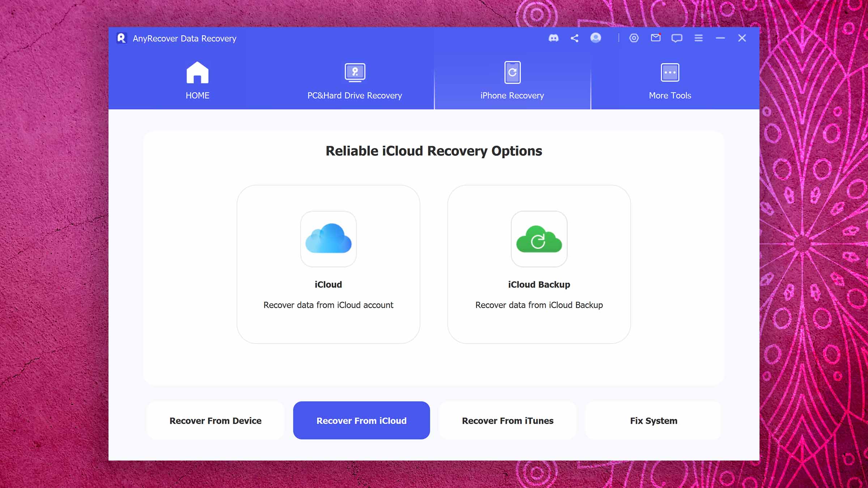The height and width of the screenshot is (488, 868).
Task: Go to the HOME tab
Action: 197,80
